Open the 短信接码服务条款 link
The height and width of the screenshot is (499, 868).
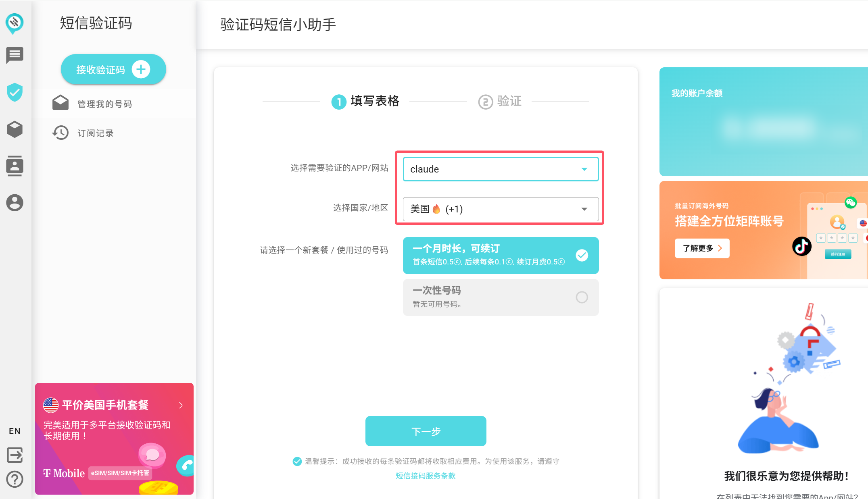coord(426,476)
